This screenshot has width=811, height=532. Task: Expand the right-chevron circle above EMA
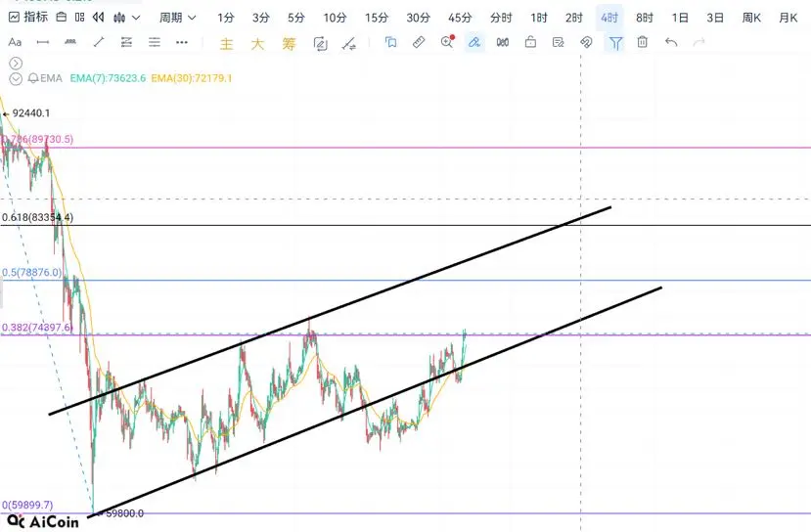click(x=16, y=64)
